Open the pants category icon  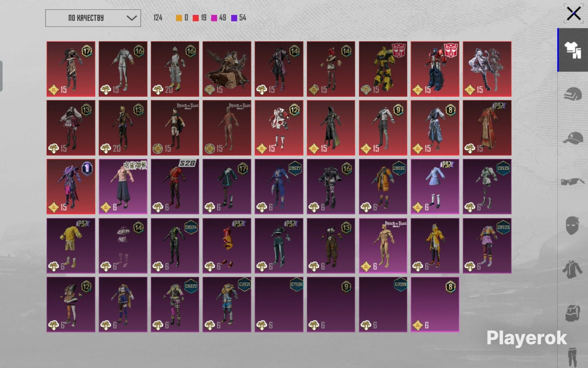(573, 356)
